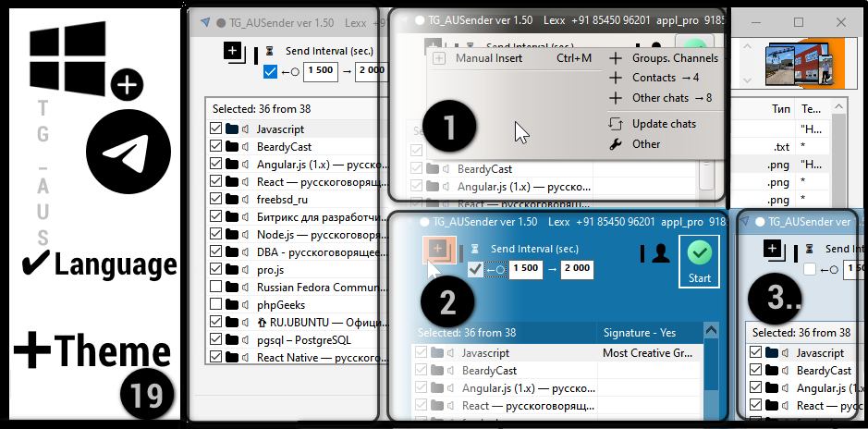
Task: Toggle Angular.js checkbox in lower-right window
Action: (x=755, y=388)
